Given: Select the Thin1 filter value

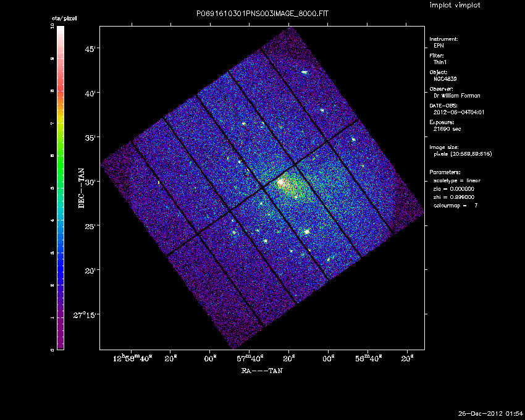Looking at the screenshot, I should (x=440, y=62).
